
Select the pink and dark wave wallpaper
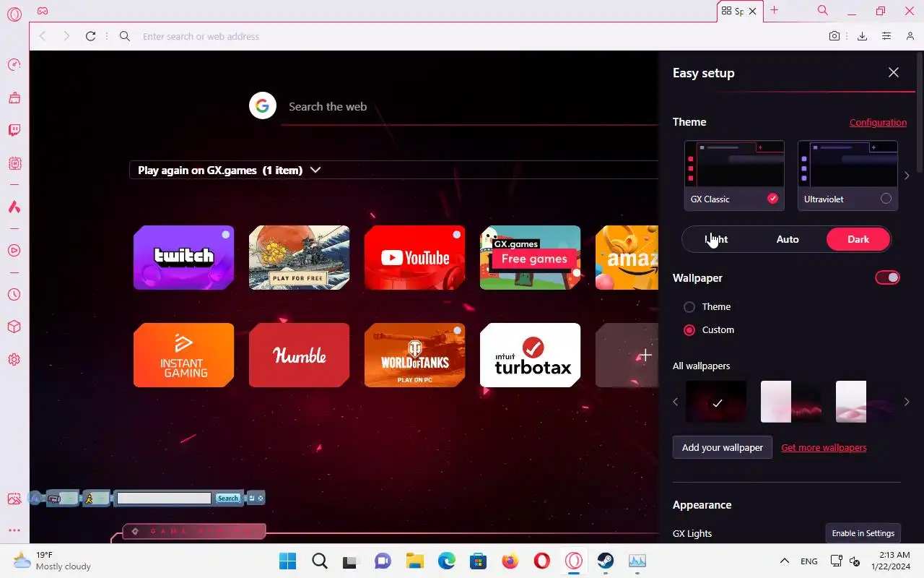[x=791, y=402]
